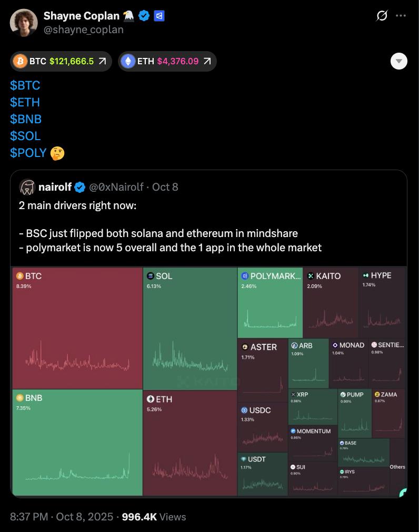The height and width of the screenshot is (532, 419).
Task: Click nairolf's verified checkmark badge
Action: [79, 187]
